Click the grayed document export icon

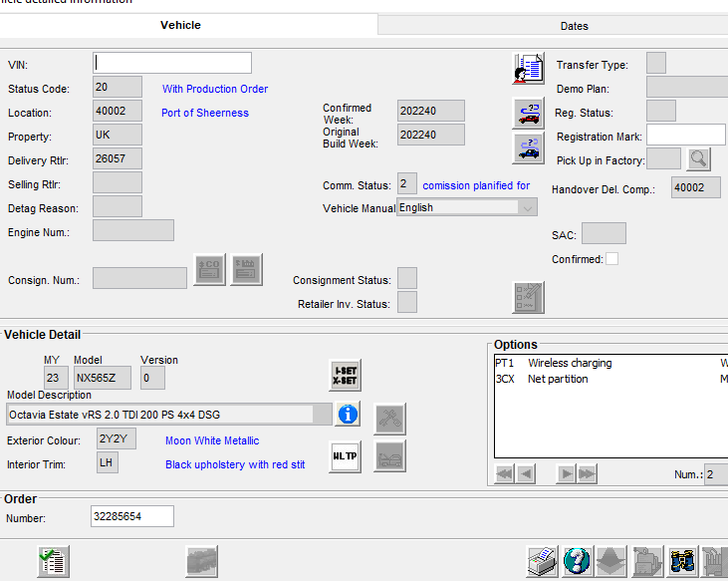point(647,561)
